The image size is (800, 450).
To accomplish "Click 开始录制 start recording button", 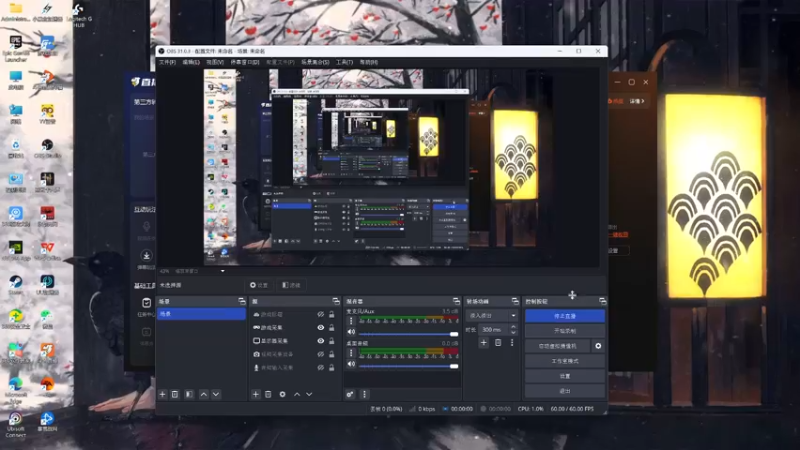I will click(x=565, y=331).
